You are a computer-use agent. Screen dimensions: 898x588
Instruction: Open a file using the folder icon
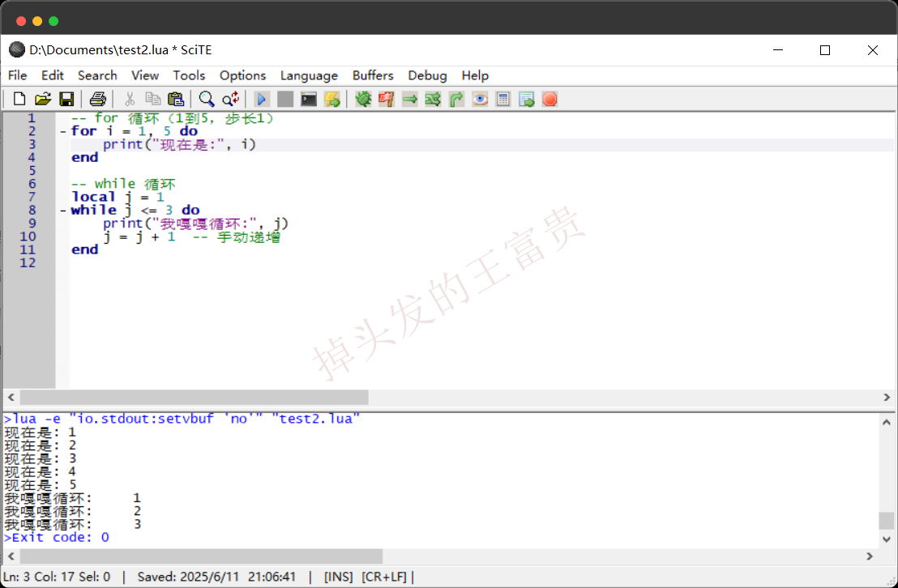coord(43,99)
